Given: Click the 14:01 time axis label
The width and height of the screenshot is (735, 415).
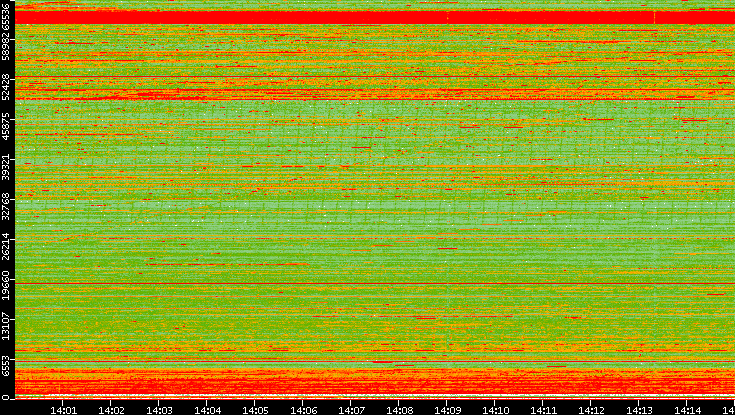Looking at the screenshot, I should click(x=63, y=410).
